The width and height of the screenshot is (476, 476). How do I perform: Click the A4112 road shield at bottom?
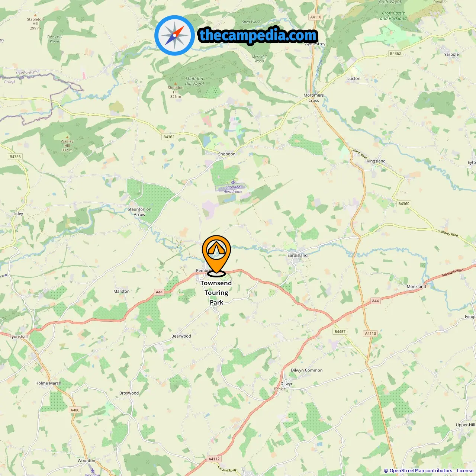pyautogui.click(x=214, y=459)
